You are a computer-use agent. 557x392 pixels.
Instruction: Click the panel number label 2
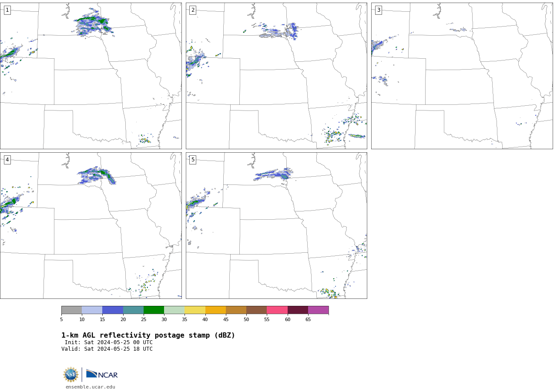[193, 10]
